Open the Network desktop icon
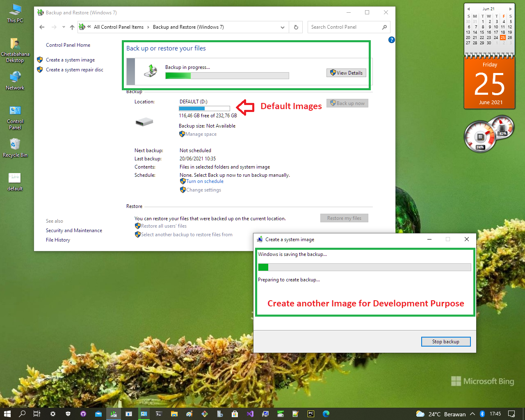The image size is (525, 420). point(15,81)
